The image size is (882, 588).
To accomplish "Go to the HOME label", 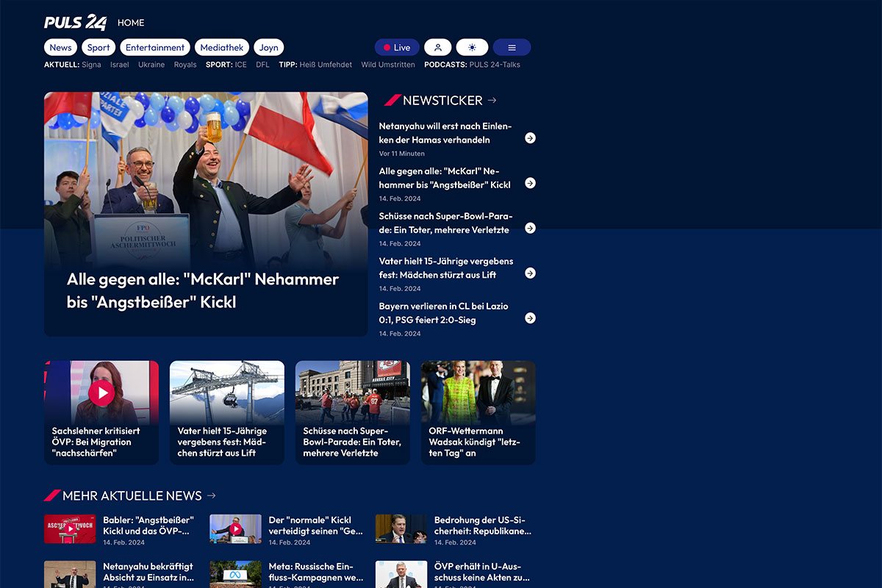I will pyautogui.click(x=131, y=23).
